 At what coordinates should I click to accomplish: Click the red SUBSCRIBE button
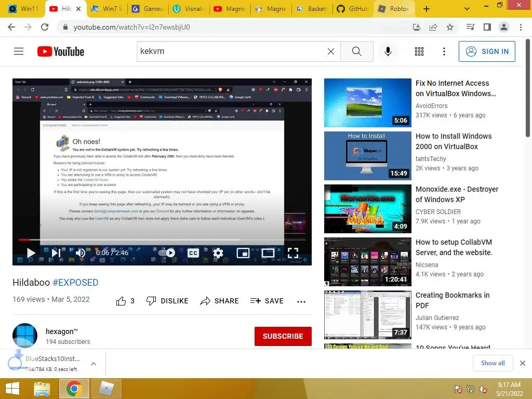click(283, 336)
